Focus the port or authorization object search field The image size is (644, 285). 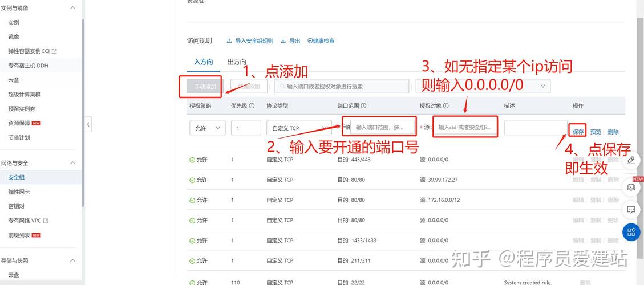(342, 87)
